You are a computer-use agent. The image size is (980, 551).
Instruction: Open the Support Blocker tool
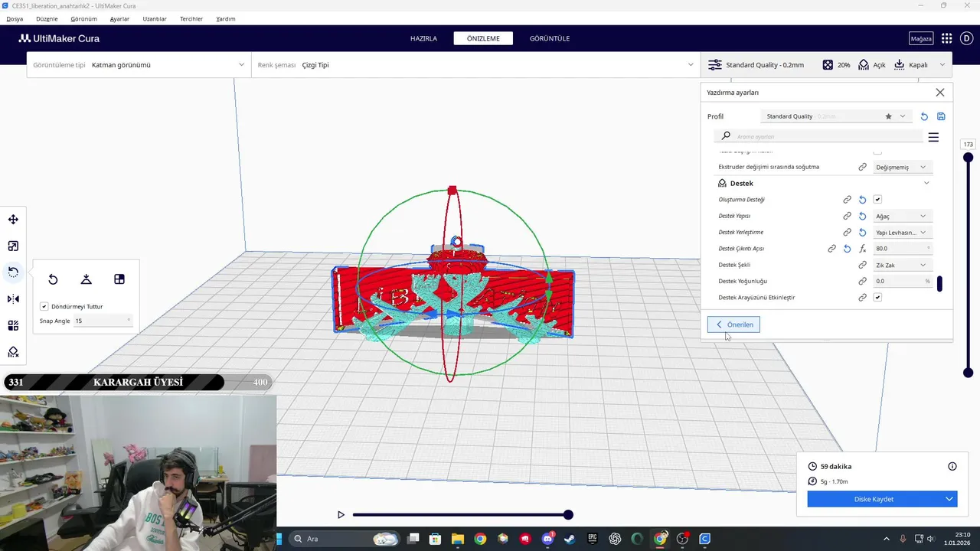[13, 352]
